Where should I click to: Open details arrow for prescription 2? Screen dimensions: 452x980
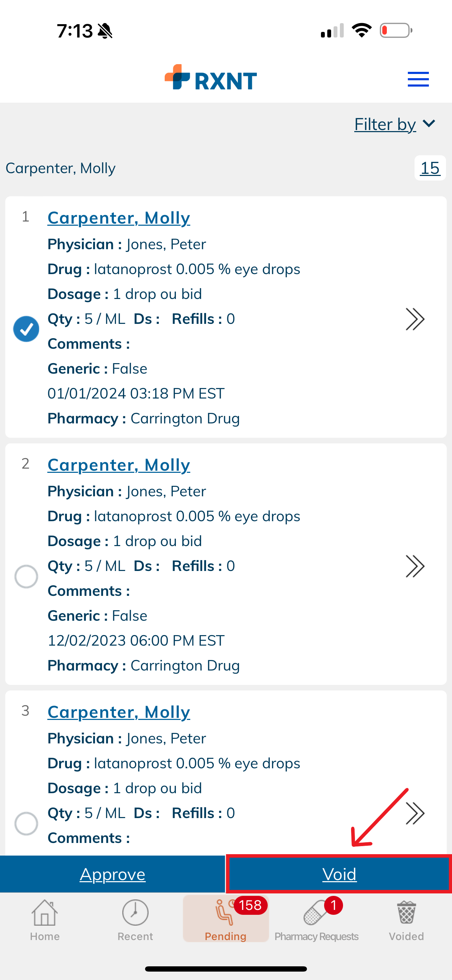(x=415, y=566)
